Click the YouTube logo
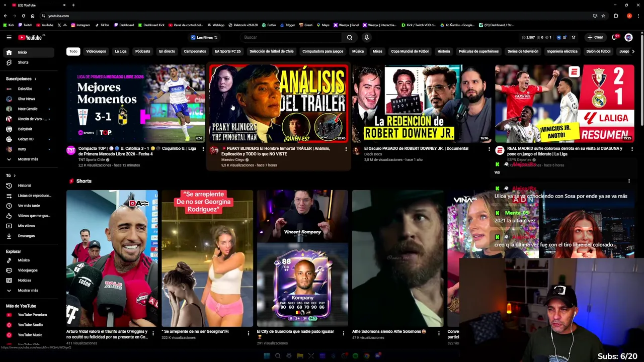The height and width of the screenshot is (362, 644). 31,37
